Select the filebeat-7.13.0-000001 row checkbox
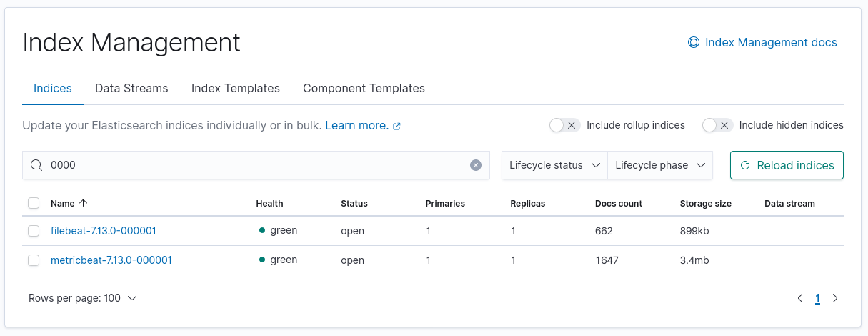The width and height of the screenshot is (868, 336). (x=34, y=231)
